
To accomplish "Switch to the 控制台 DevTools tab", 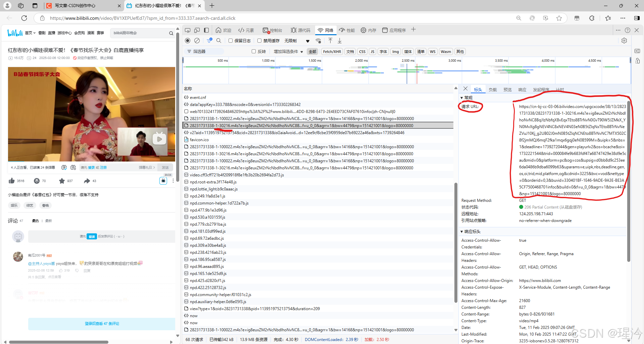I will (273, 30).
